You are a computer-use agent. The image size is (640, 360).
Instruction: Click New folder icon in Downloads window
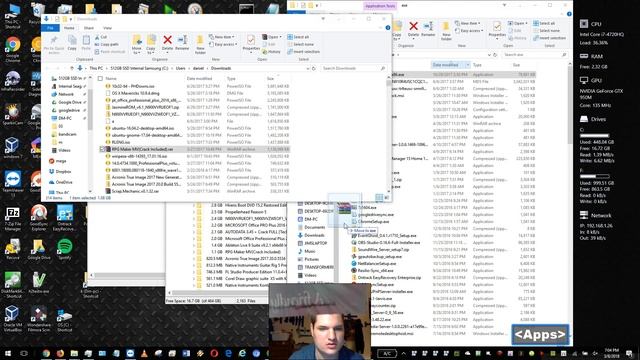[200, 44]
